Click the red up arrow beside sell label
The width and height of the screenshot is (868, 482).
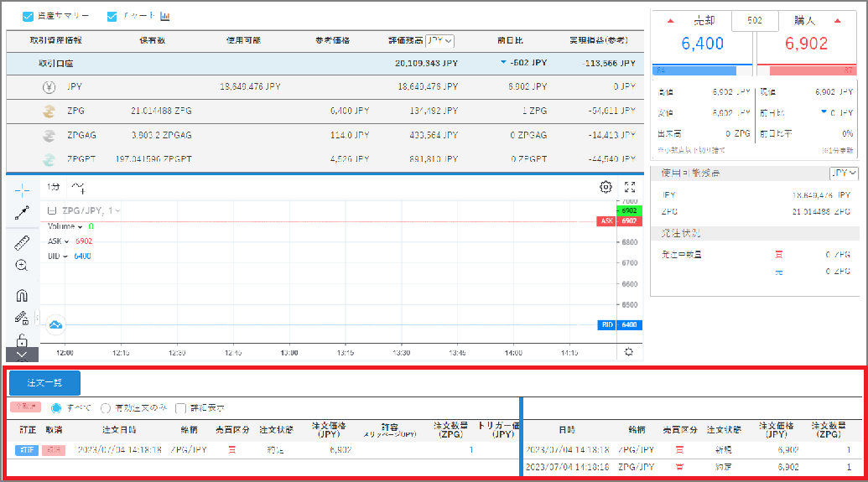(670, 21)
